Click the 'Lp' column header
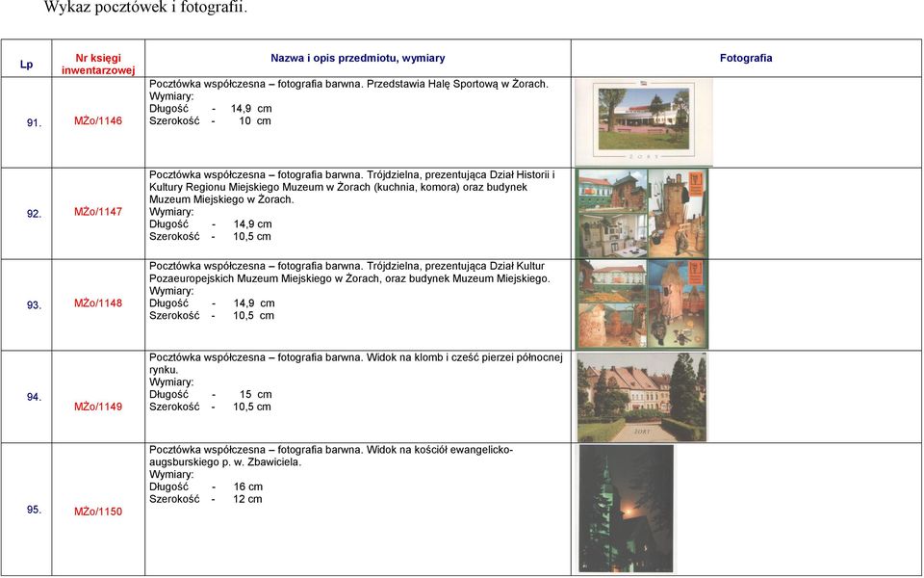The image size is (924, 578). [x=27, y=65]
